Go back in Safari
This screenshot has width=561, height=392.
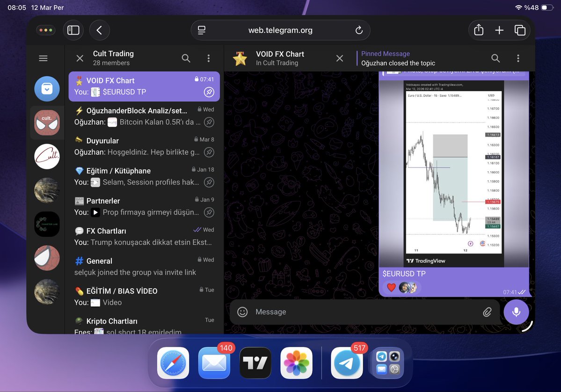coord(100,30)
